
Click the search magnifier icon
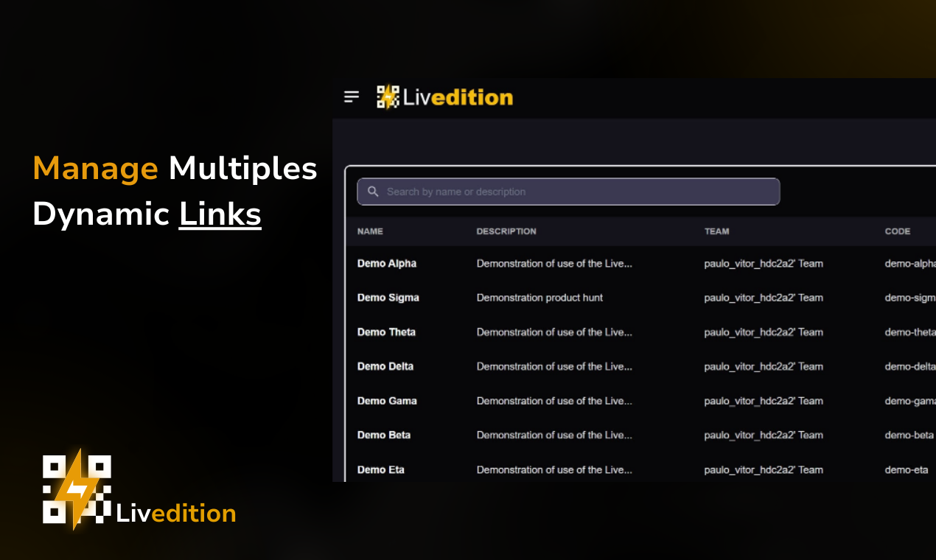[373, 192]
